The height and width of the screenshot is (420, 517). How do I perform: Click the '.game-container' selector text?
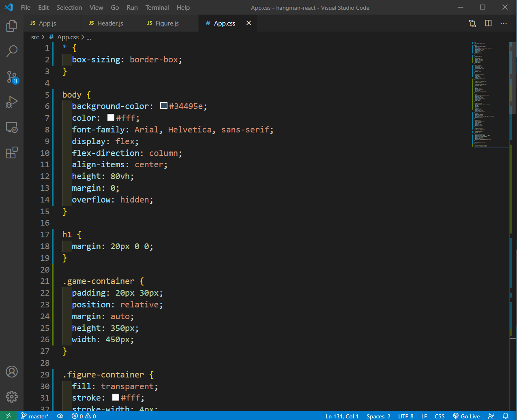tap(99, 281)
